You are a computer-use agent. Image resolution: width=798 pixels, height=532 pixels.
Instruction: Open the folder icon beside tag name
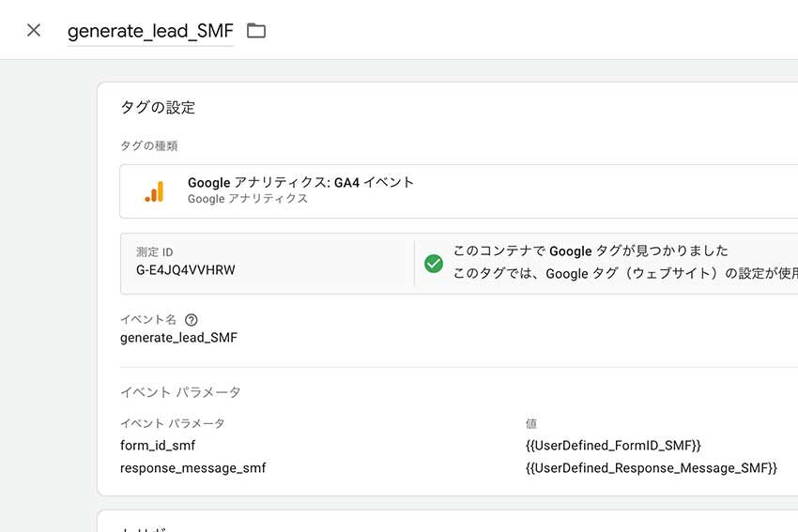pyautogui.click(x=256, y=31)
